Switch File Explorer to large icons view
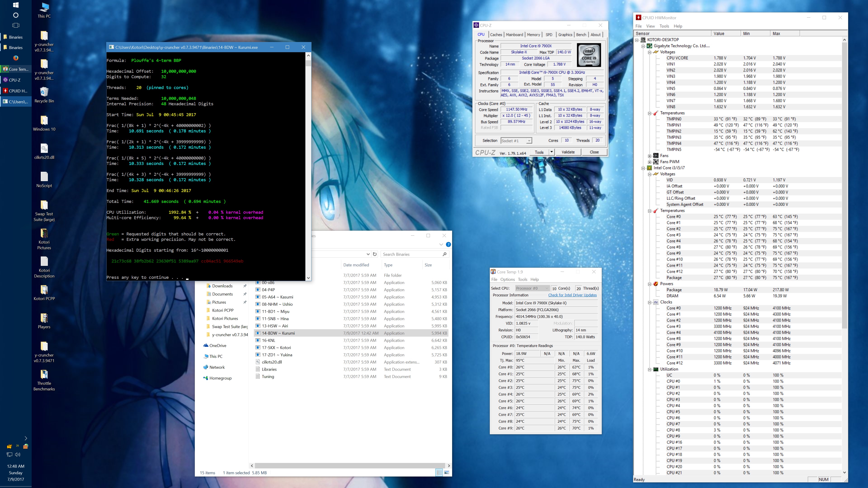The height and width of the screenshot is (488, 868). [x=447, y=472]
